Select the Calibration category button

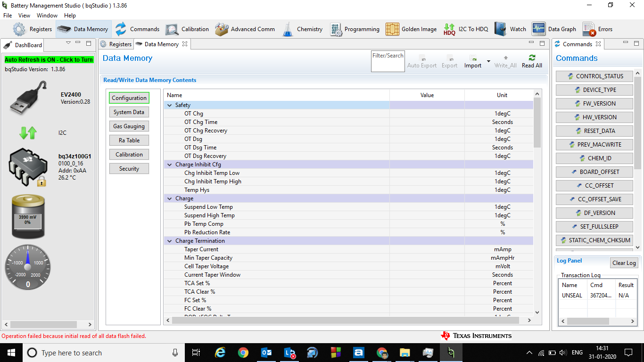[129, 155]
